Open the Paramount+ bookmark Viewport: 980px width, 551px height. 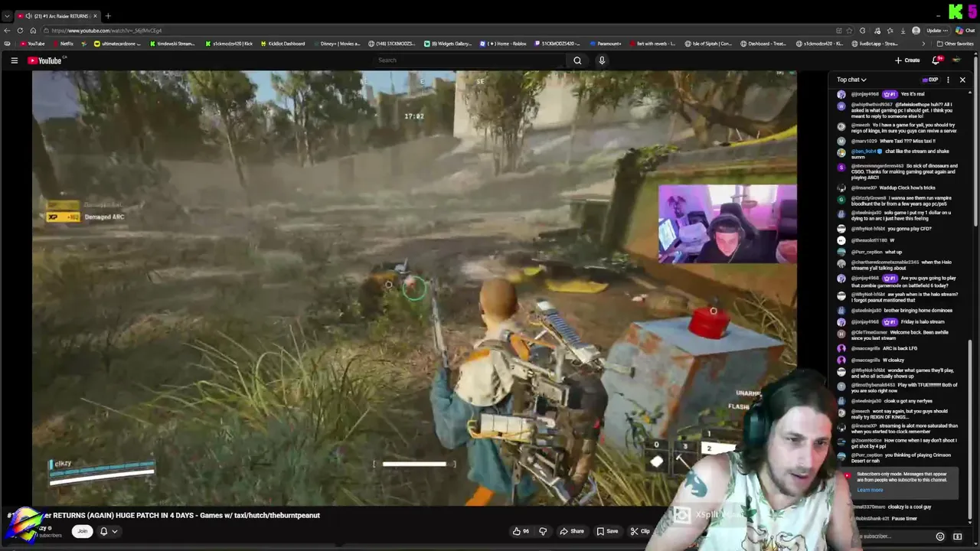605,44
